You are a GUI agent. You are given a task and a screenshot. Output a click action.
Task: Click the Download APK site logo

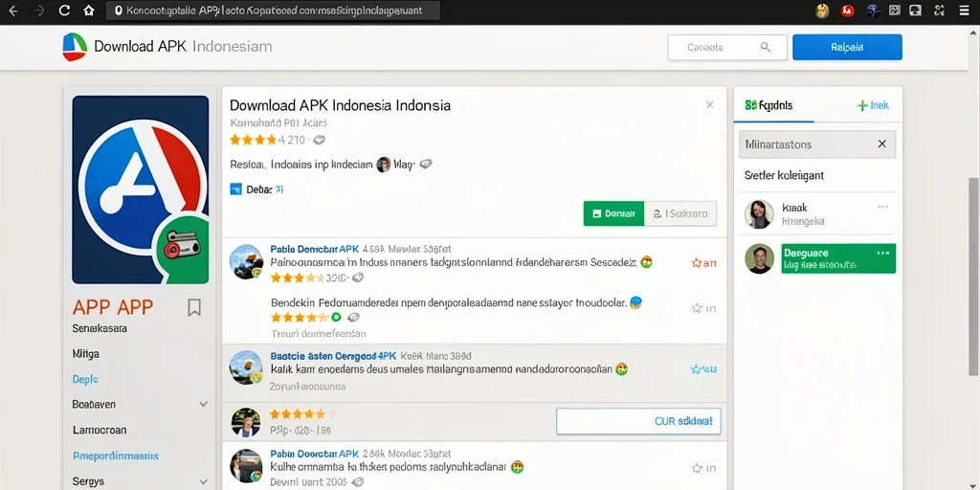coord(75,47)
